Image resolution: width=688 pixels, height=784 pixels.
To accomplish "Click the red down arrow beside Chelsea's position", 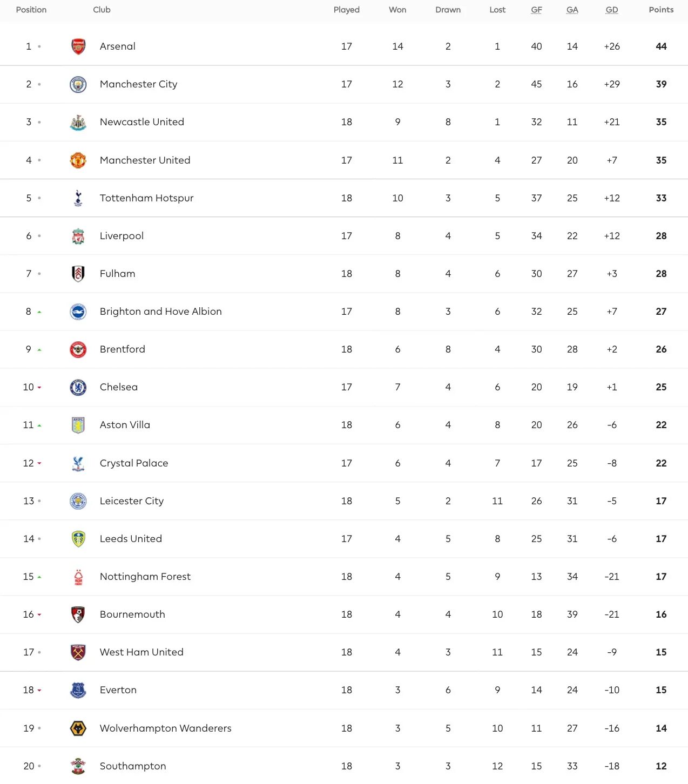I will (39, 388).
